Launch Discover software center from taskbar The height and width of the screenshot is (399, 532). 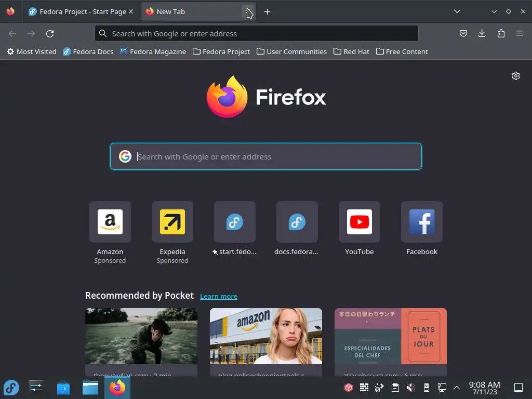63,388
